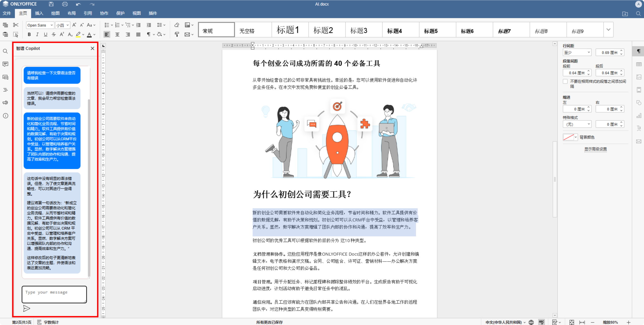Click the Print icon in the title bar
644x325 pixels.
(x=65, y=4)
